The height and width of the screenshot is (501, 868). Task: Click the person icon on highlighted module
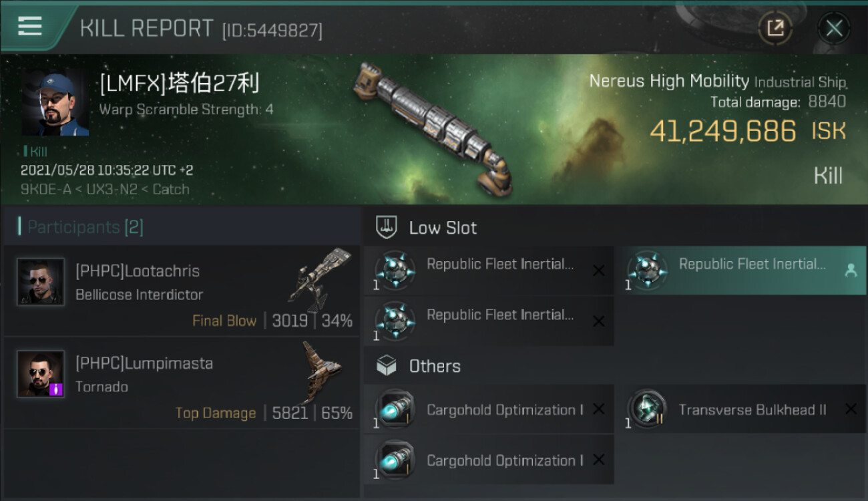tap(851, 270)
